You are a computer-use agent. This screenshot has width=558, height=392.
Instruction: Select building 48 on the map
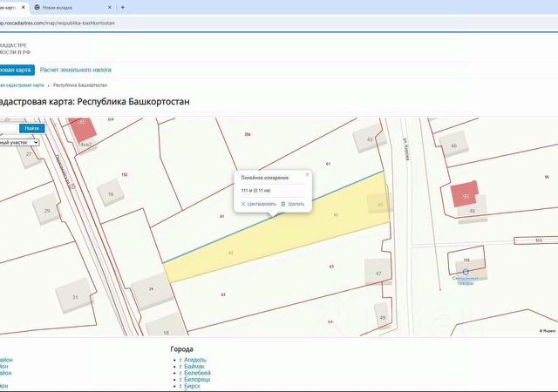(473, 211)
